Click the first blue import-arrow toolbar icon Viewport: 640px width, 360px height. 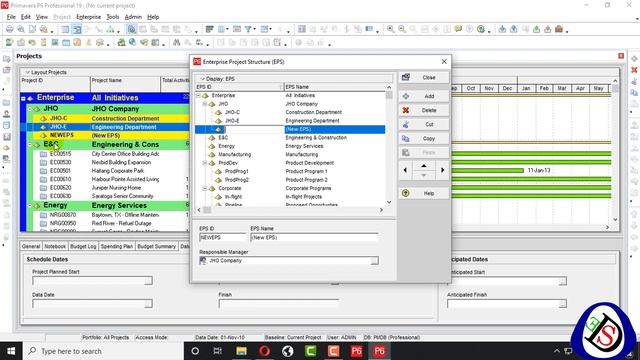[502, 29]
